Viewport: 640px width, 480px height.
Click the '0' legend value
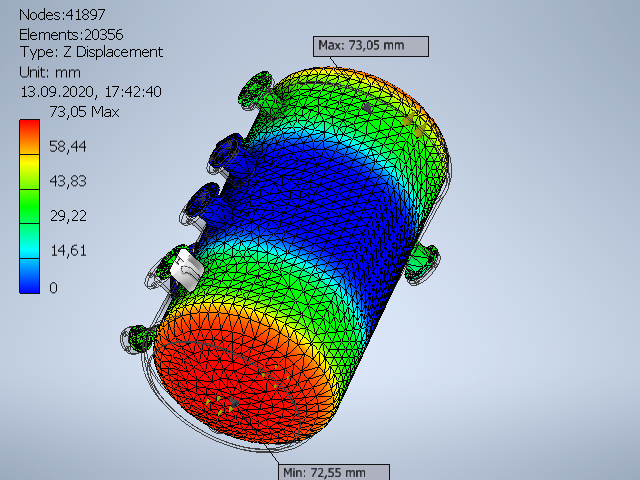[x=53, y=288]
